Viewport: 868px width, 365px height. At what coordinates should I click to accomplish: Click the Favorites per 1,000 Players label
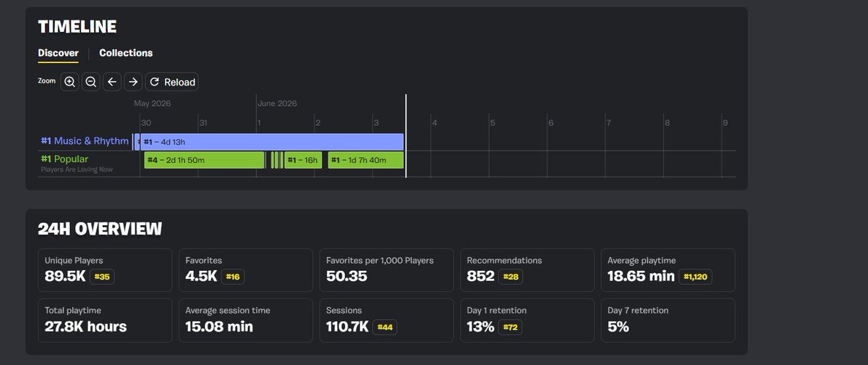[380, 260]
